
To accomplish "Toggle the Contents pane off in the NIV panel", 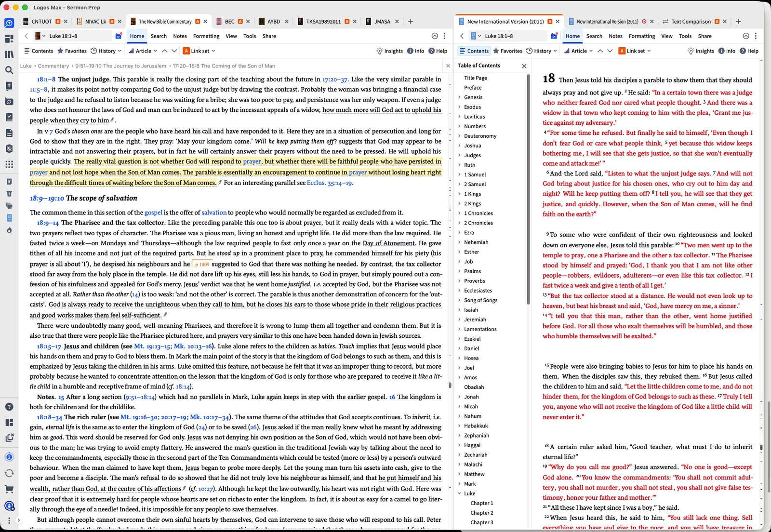I will pyautogui.click(x=474, y=51).
